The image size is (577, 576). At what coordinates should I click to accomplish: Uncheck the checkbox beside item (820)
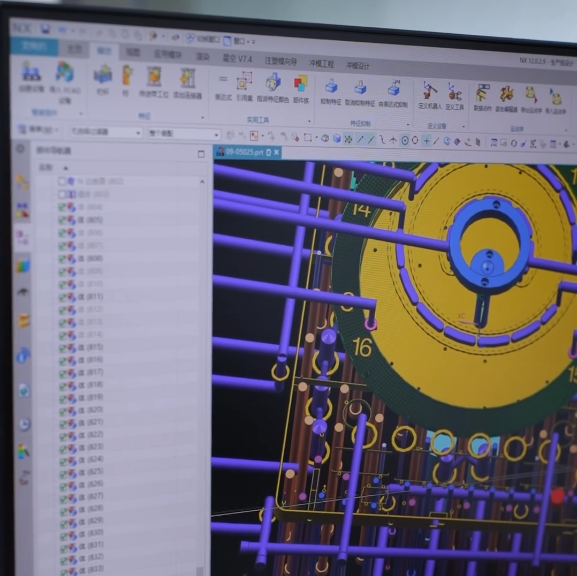63,411
